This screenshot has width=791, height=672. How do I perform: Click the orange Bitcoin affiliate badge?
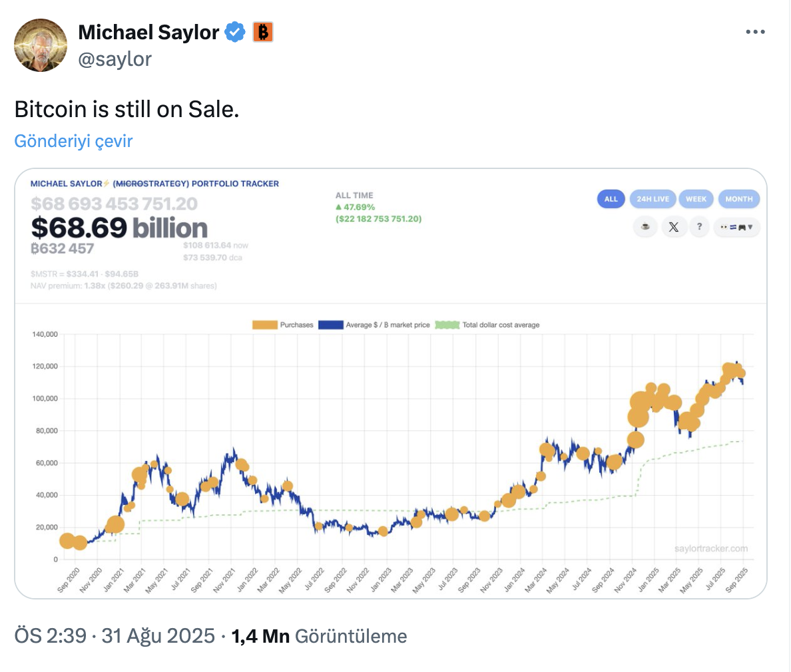[x=263, y=32]
